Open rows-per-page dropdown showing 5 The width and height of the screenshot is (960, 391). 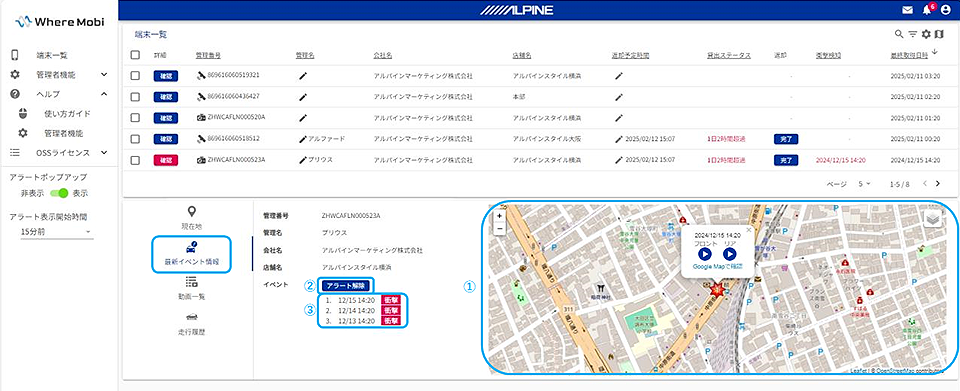[x=864, y=184]
